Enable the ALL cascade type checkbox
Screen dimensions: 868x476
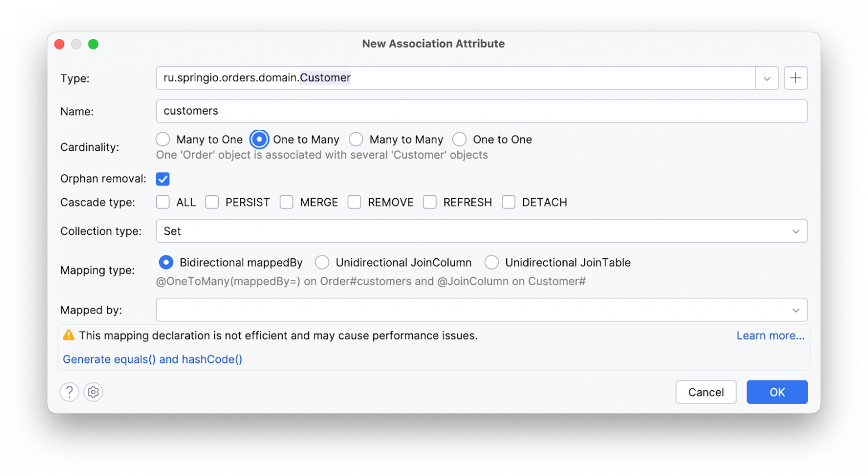[x=162, y=202]
